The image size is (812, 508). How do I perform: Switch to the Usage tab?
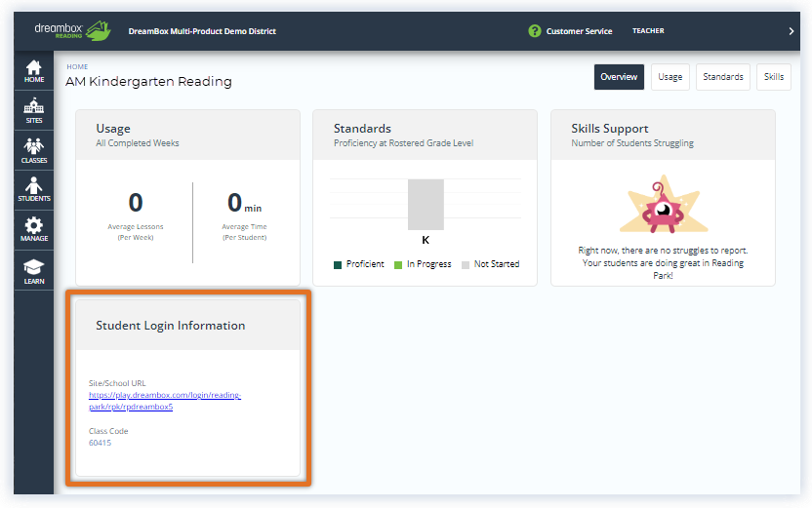(670, 77)
